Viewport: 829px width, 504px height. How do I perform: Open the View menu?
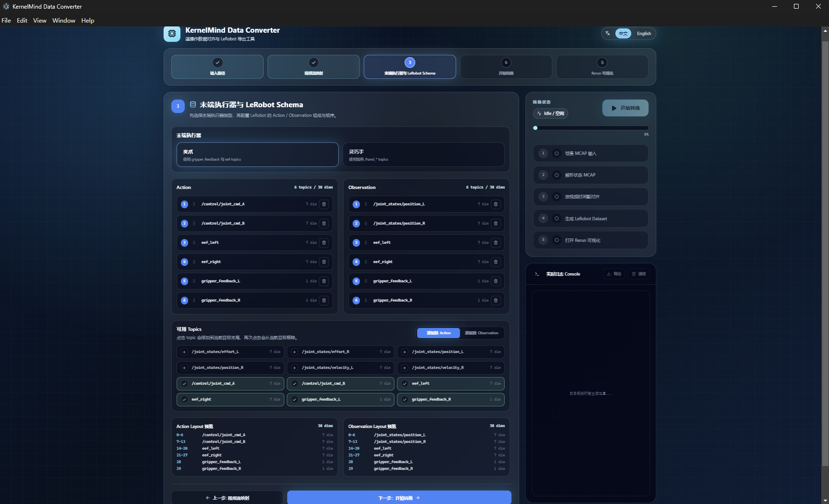click(x=39, y=20)
